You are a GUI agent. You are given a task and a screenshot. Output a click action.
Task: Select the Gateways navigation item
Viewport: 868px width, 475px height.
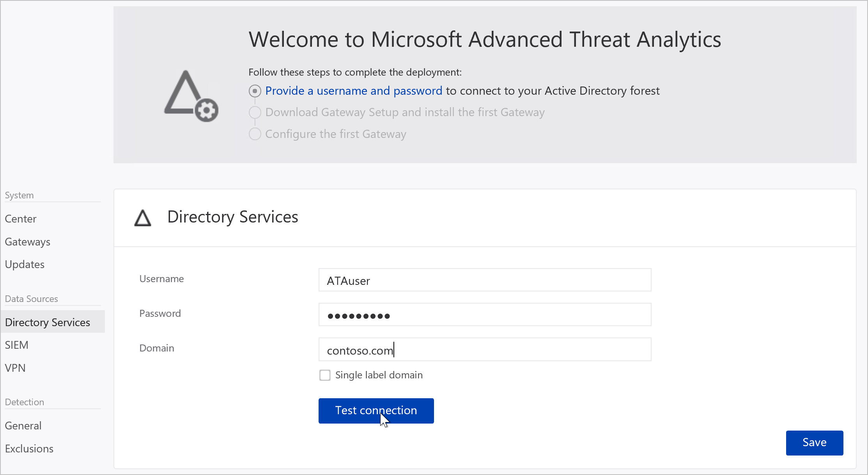(27, 241)
